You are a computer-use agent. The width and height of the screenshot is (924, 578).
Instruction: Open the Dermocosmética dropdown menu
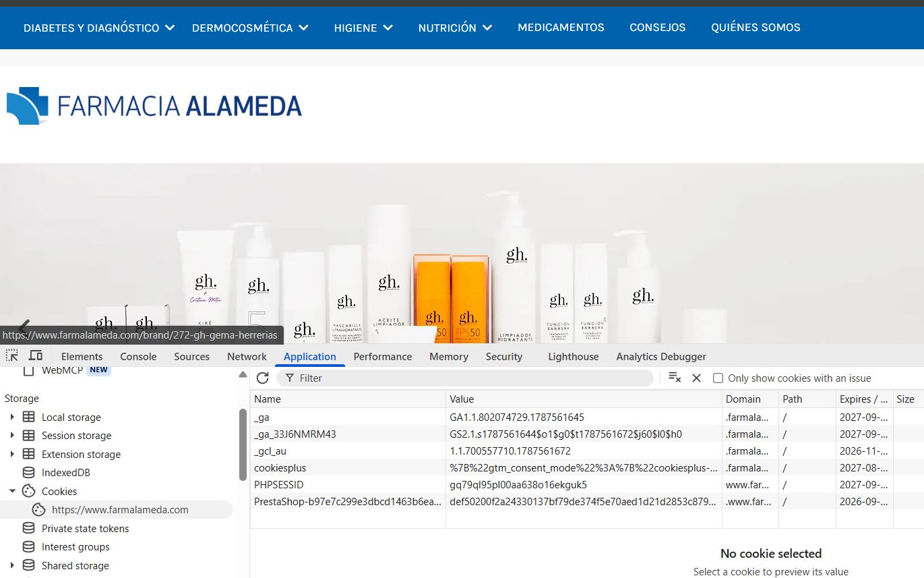[x=250, y=28]
